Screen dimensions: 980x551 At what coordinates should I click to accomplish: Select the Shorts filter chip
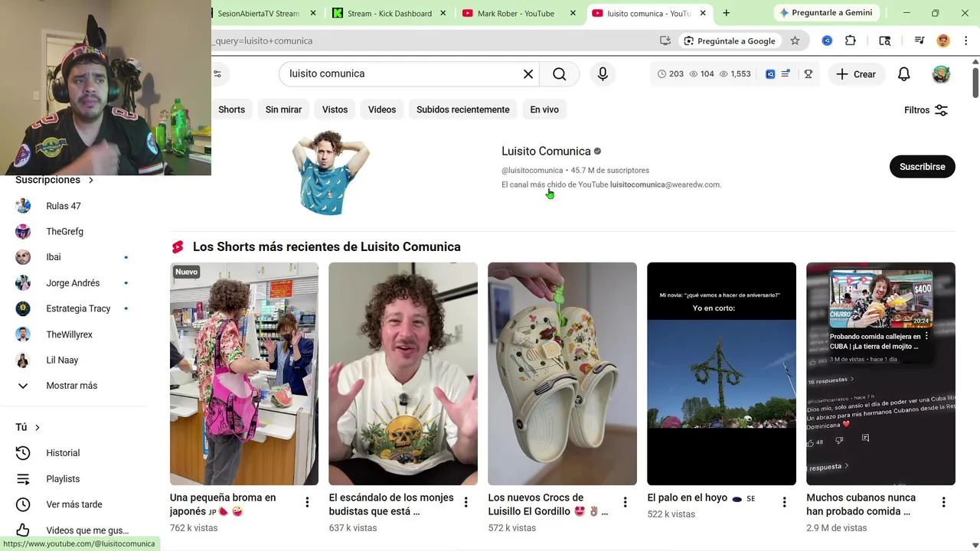pyautogui.click(x=231, y=109)
